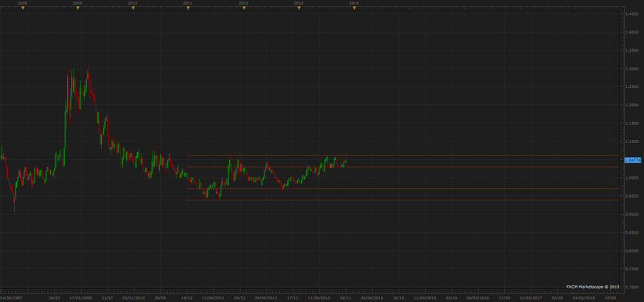Jump to the 2011 year marker
The width and height of the screenshot is (644, 302).
click(x=187, y=8)
